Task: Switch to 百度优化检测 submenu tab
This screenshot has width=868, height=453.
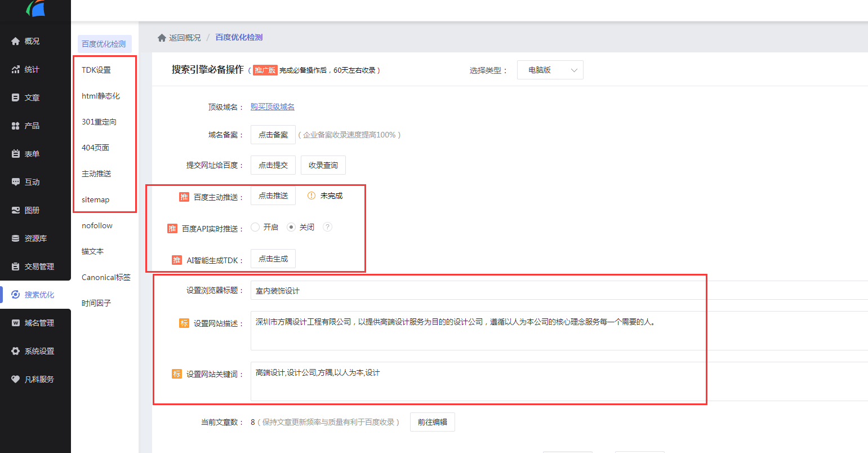Action: point(104,44)
